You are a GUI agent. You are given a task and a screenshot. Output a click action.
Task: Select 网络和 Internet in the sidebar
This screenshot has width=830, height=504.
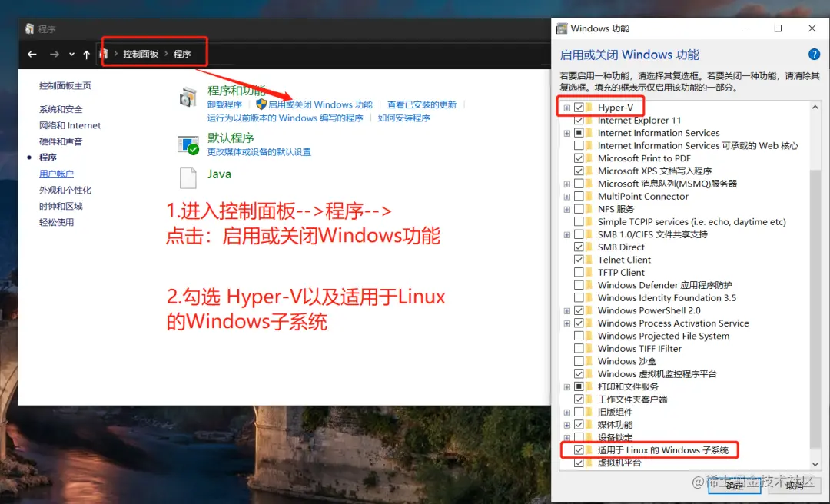(x=70, y=125)
